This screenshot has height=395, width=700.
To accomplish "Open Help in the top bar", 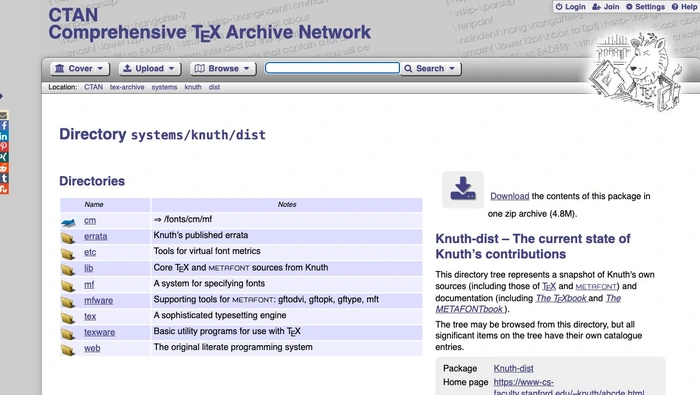I will (684, 7).
